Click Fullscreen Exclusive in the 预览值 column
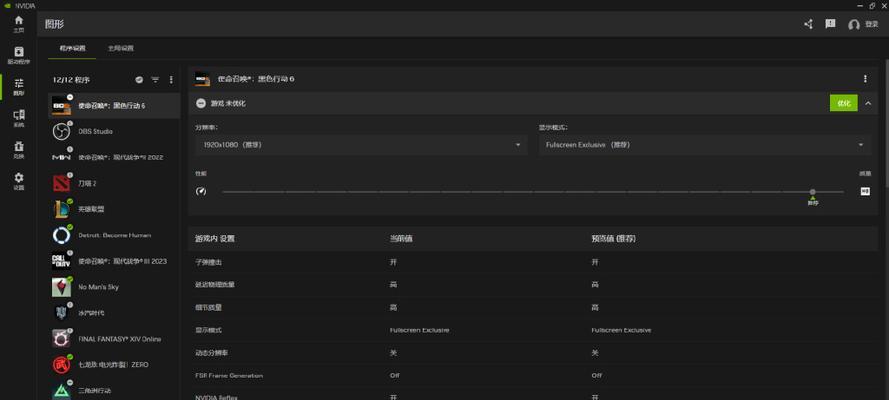The width and height of the screenshot is (889, 400). tap(621, 330)
